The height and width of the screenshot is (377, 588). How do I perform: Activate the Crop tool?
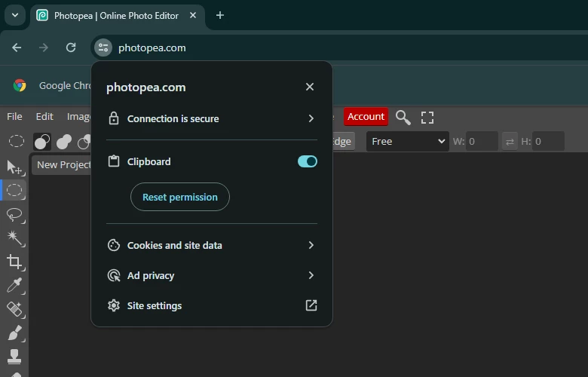pos(14,262)
